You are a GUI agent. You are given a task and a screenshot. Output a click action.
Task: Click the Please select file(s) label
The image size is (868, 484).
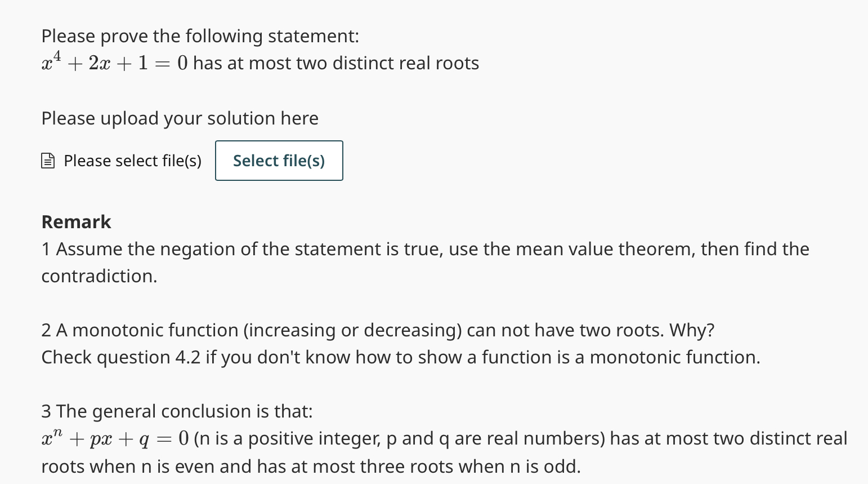[132, 161]
